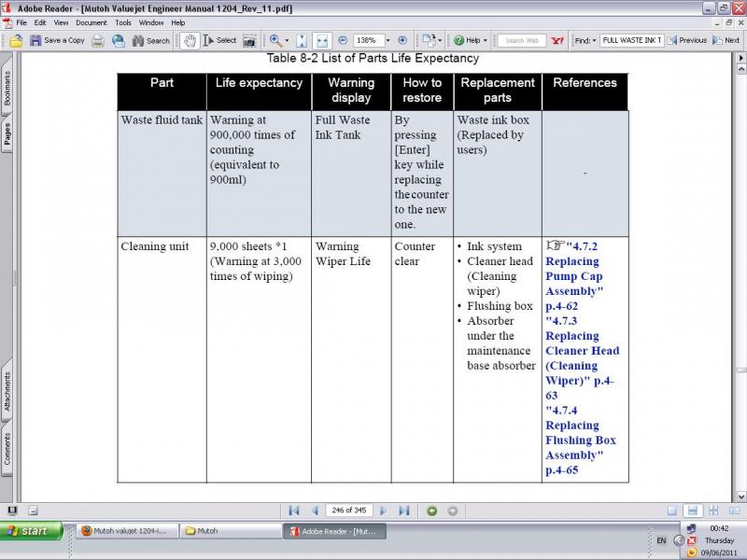Click the Print icon in toolbar

[98, 41]
